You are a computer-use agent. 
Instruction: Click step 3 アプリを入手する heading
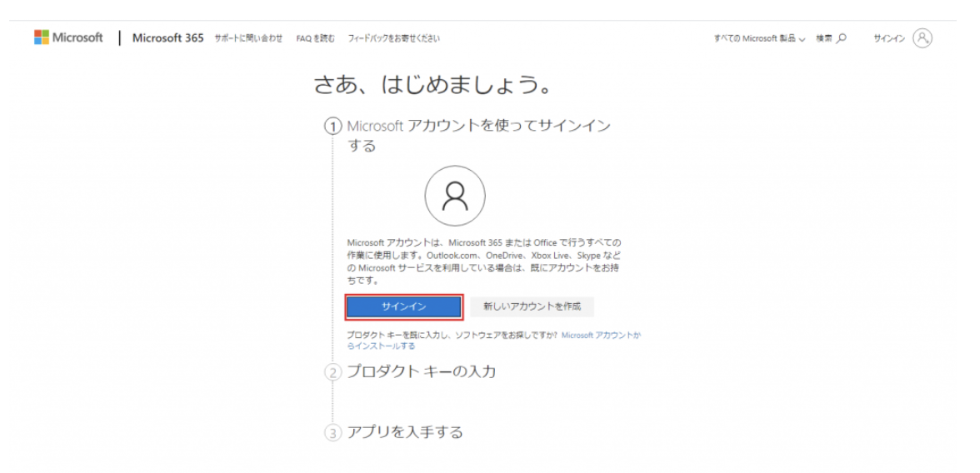[405, 431]
